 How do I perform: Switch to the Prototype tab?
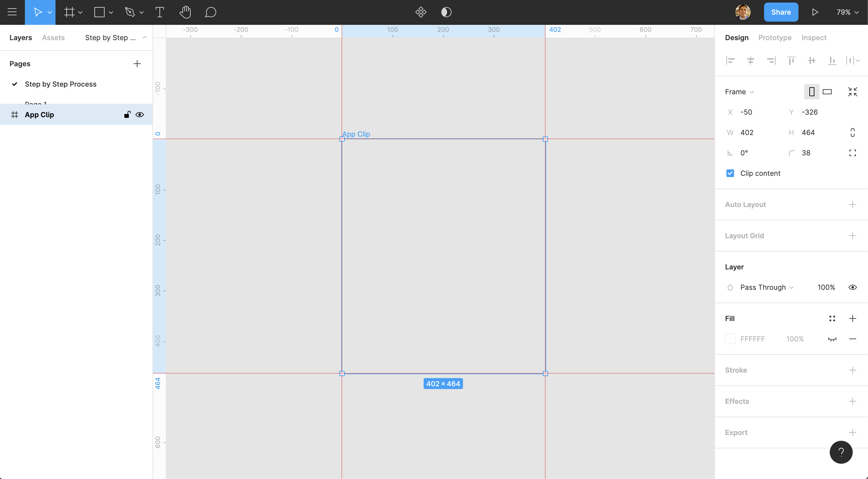[x=775, y=38]
